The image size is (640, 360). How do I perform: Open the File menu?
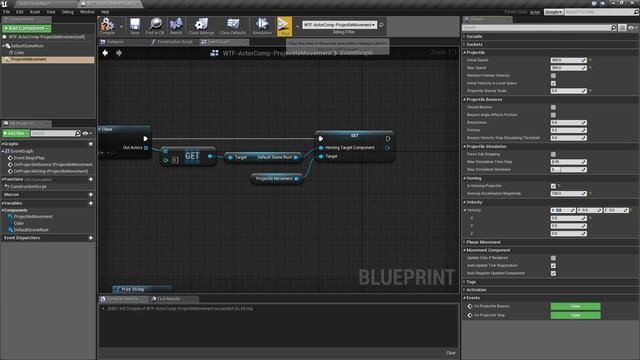(7, 12)
